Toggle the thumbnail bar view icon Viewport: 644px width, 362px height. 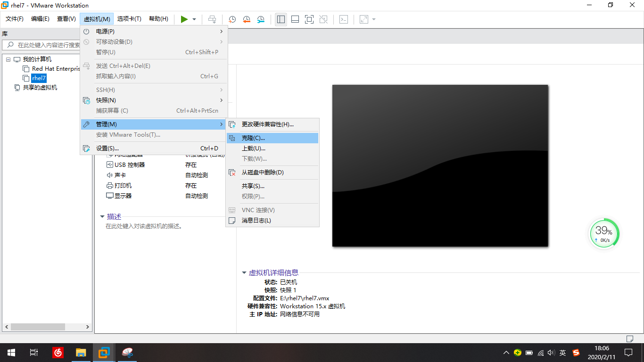coord(295,19)
